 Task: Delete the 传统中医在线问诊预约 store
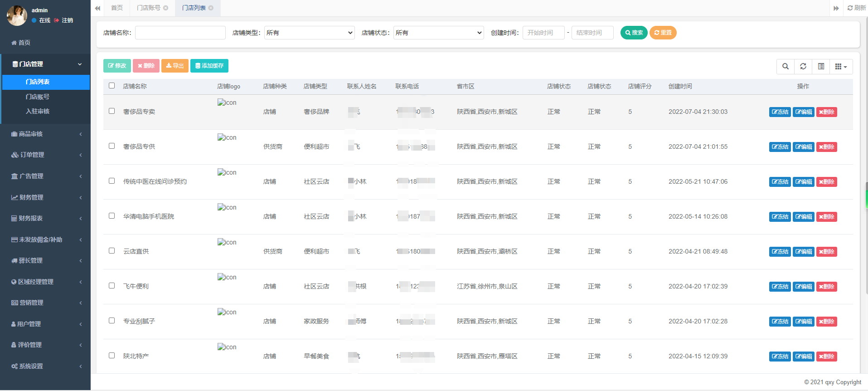(x=826, y=182)
